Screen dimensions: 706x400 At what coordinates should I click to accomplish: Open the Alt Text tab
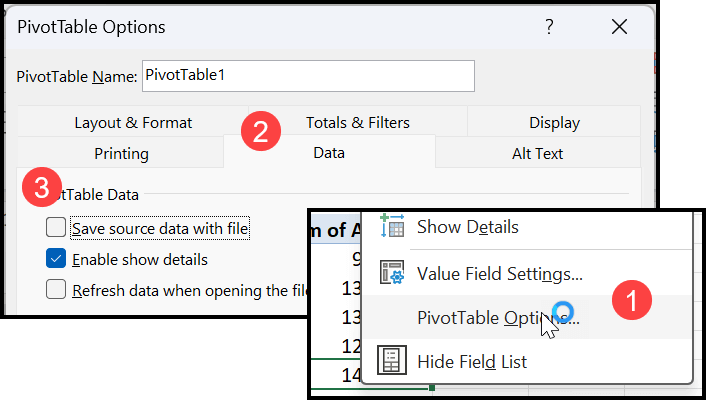537,154
